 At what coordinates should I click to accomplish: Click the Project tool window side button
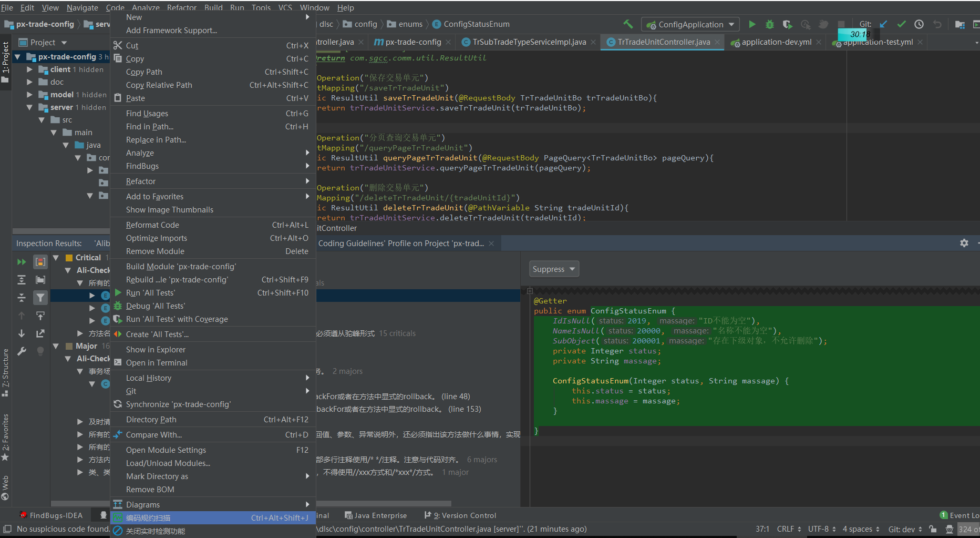point(5,62)
